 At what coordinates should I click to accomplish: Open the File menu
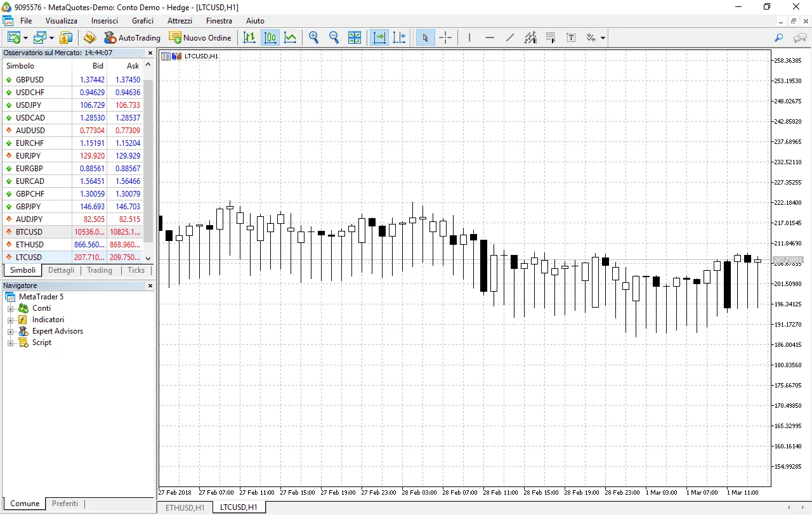26,21
